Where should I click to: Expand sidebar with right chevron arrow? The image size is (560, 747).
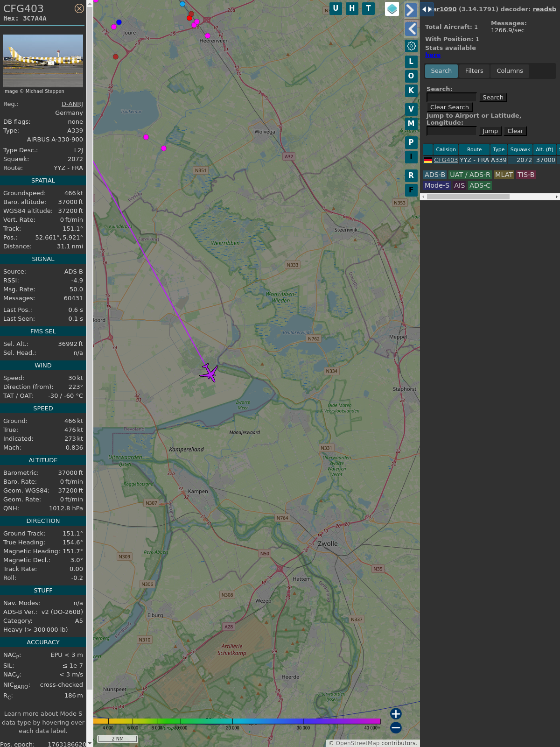(x=411, y=10)
